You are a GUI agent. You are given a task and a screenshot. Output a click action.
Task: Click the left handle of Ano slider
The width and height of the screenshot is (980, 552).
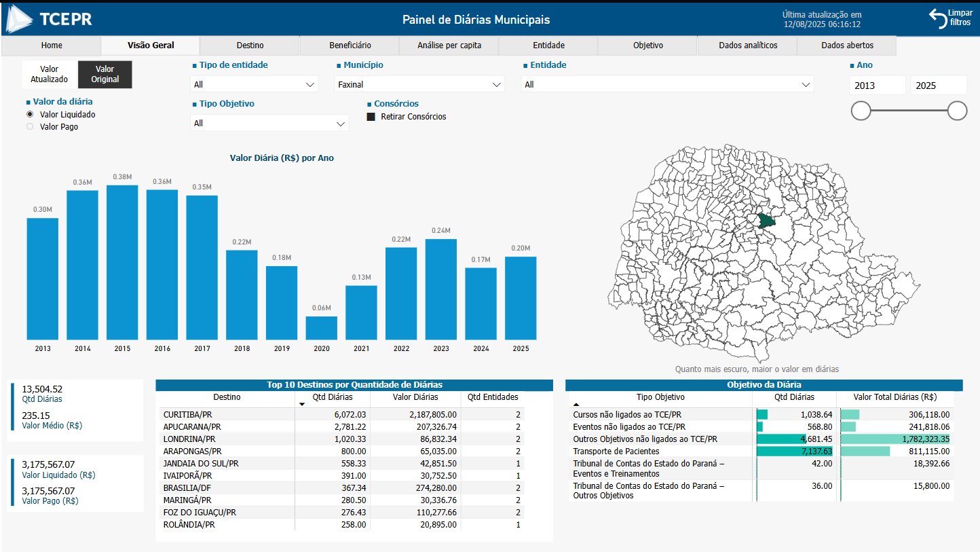861,111
